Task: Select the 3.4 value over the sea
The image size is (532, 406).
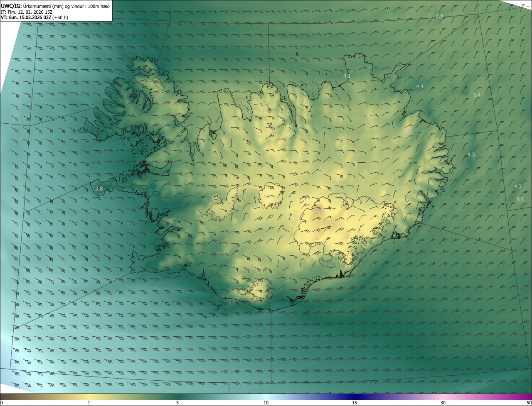Action: [477, 95]
